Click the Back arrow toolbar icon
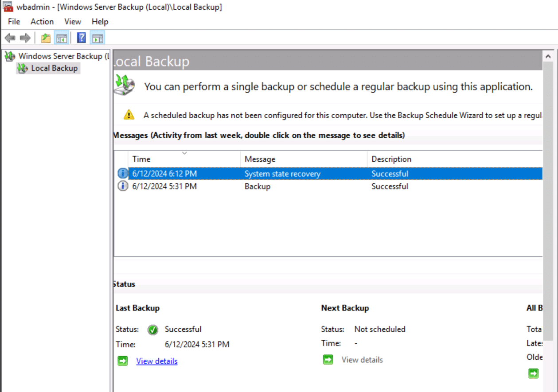Image resolution: width=558 pixels, height=392 pixels. (x=10, y=38)
